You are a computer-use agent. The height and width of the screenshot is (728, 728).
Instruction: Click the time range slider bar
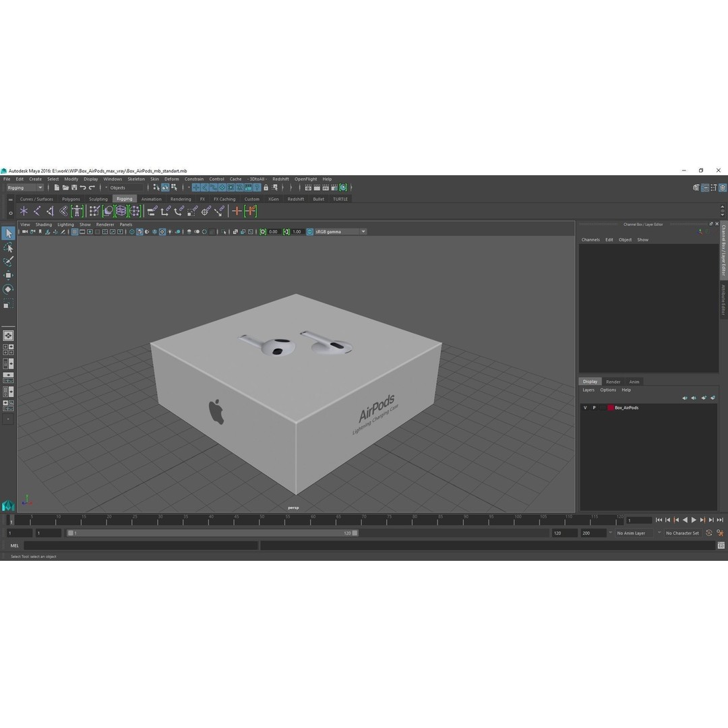212,533
